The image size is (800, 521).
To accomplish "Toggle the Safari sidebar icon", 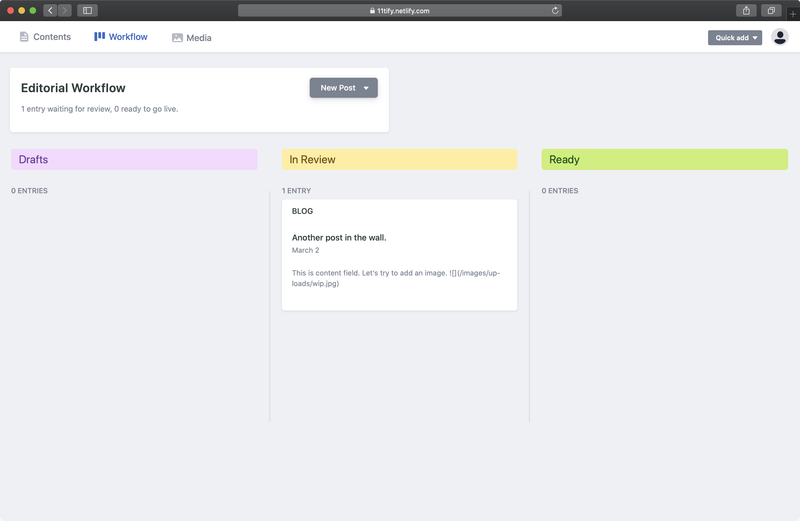I will [87, 10].
